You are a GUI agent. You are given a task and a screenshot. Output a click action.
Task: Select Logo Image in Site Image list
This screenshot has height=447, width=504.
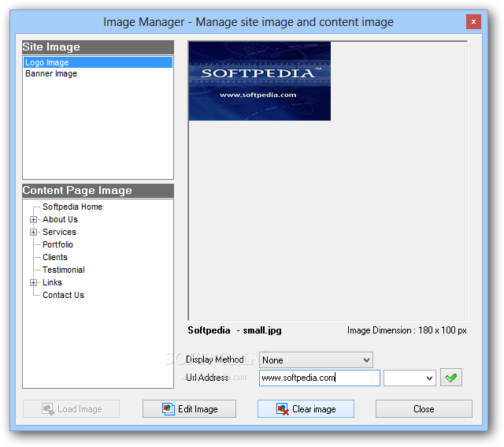98,62
